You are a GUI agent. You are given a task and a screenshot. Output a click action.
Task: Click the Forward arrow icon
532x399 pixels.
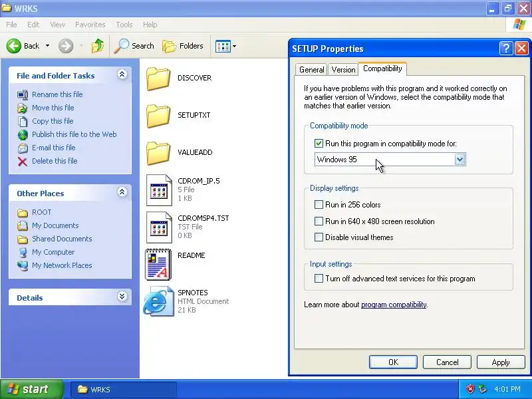tap(66, 46)
